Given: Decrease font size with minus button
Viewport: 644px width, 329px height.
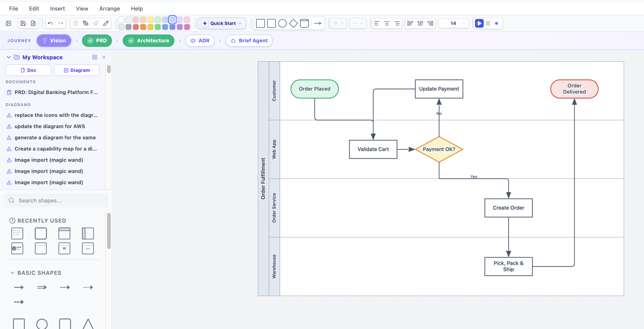Looking at the screenshot, I should click(443, 23).
